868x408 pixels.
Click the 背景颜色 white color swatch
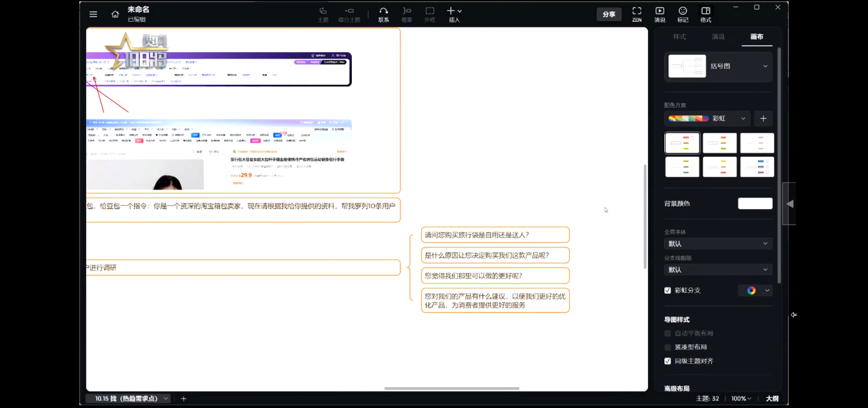click(755, 204)
